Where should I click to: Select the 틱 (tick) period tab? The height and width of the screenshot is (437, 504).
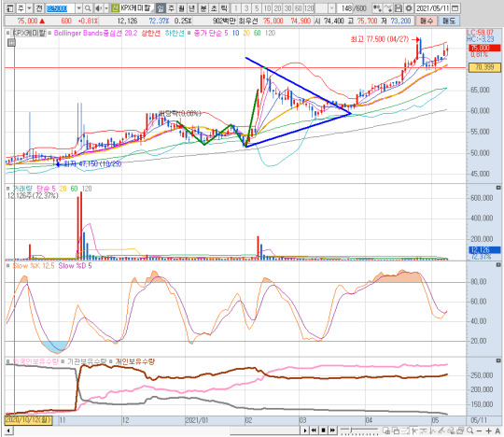(x=224, y=8)
